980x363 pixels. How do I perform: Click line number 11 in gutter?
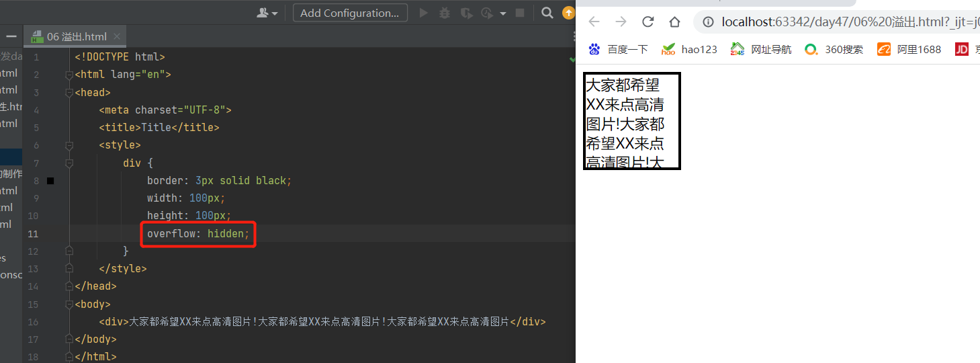[33, 234]
